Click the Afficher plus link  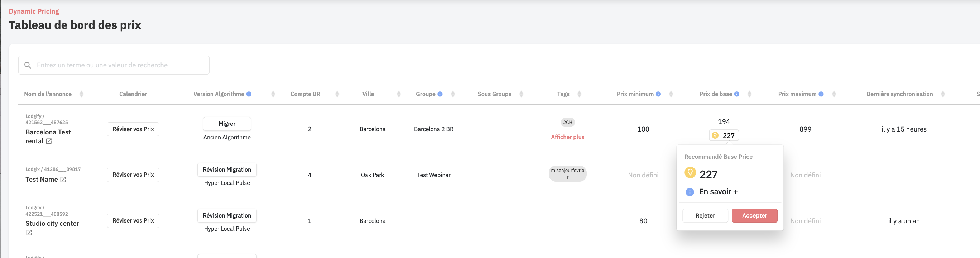[x=568, y=137]
